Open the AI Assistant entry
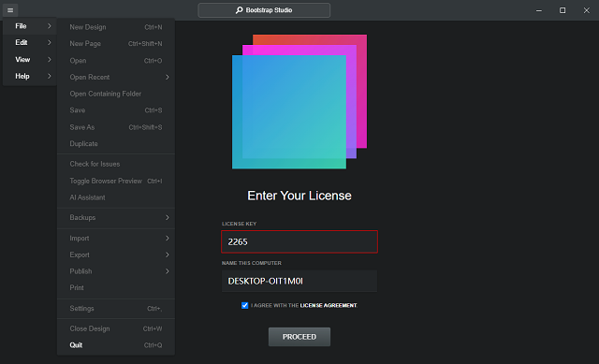Image resolution: width=599 pixels, height=364 pixels. click(x=116, y=197)
